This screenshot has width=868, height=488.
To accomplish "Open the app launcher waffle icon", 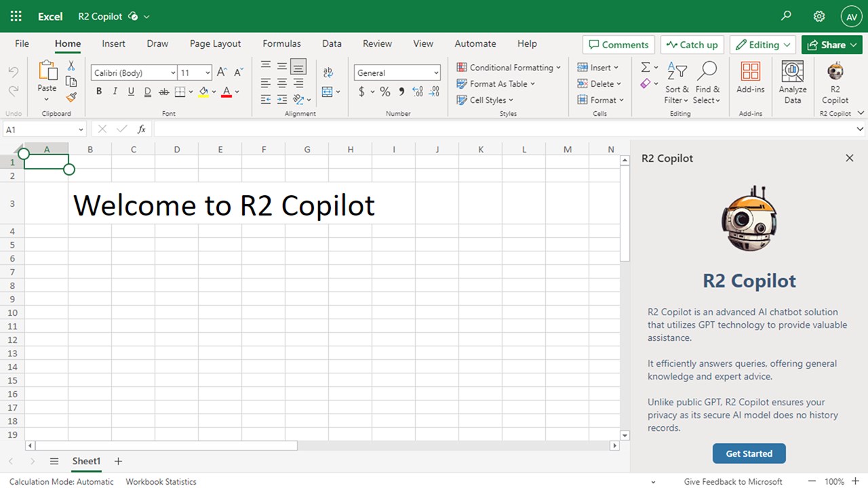I will 16,16.
